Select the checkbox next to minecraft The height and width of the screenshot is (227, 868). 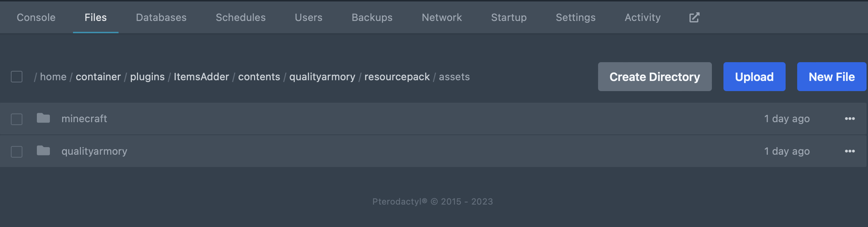[x=16, y=119]
